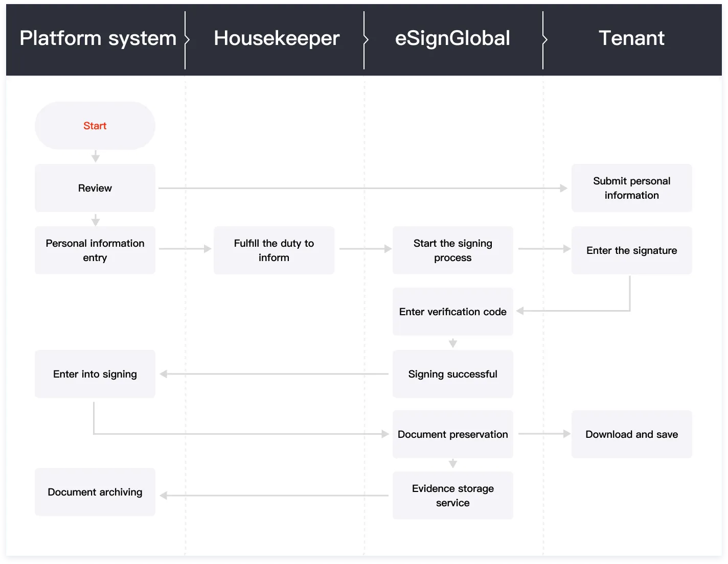Image resolution: width=728 pixels, height=564 pixels.
Task: Select the Signing successful box
Action: (x=453, y=374)
